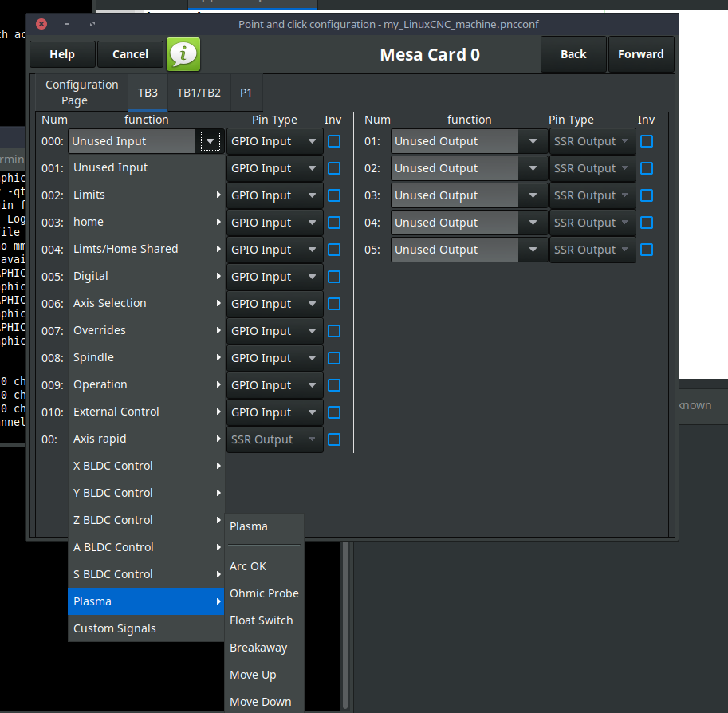Minimize the Point and click configuration window
The image size is (728, 713).
67,24
